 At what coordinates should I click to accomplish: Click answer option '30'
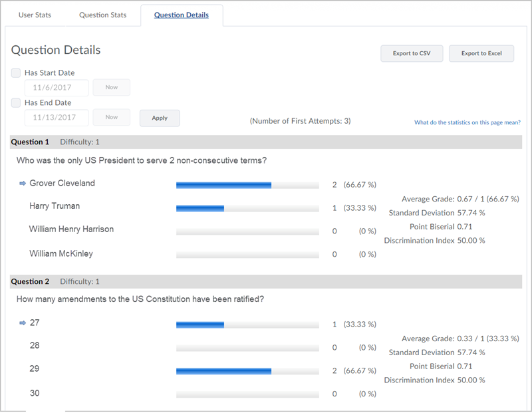pos(35,393)
